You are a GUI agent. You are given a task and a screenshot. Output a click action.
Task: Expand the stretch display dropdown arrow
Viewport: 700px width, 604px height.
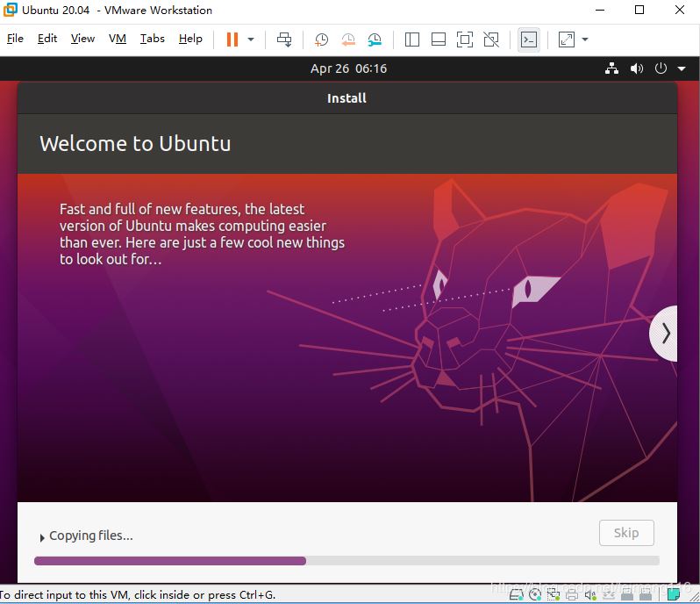click(585, 40)
